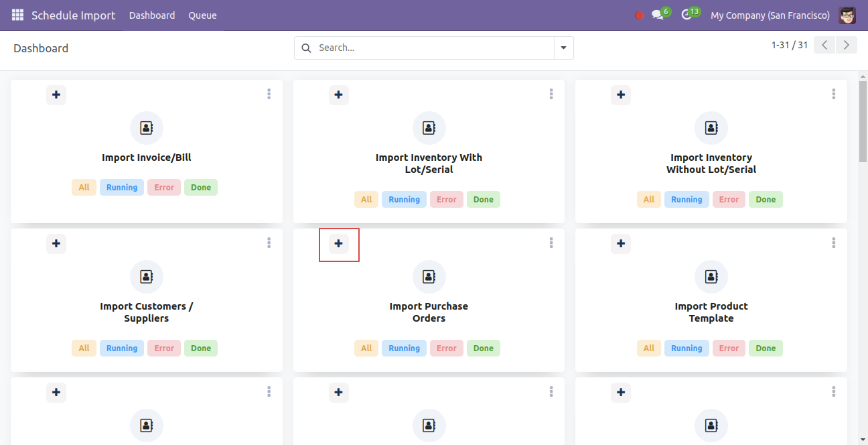Click plus icon on Import Purchase Orders card

pyautogui.click(x=339, y=244)
